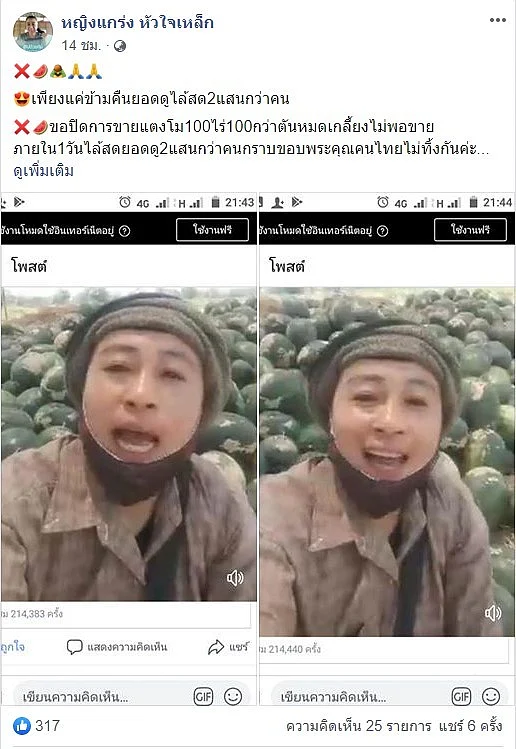Open the profile name หญิงแกร่ง หัวใจเหล็ก

(137, 22)
